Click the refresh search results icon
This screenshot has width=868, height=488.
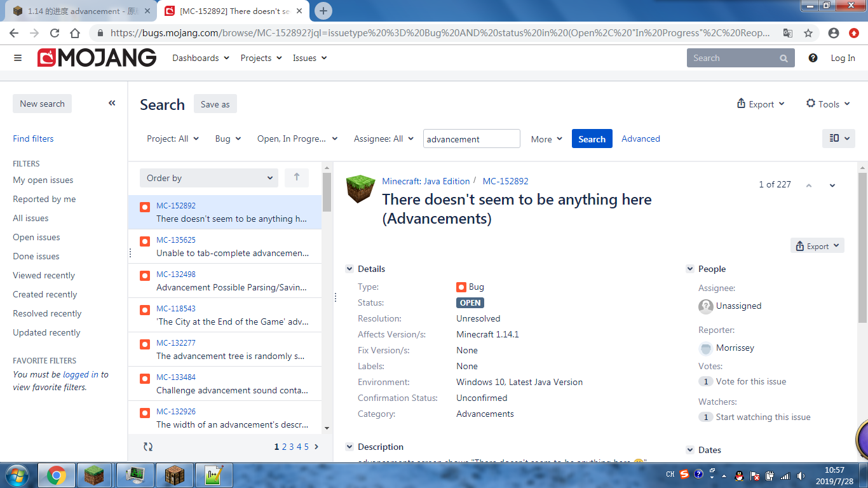click(x=148, y=447)
